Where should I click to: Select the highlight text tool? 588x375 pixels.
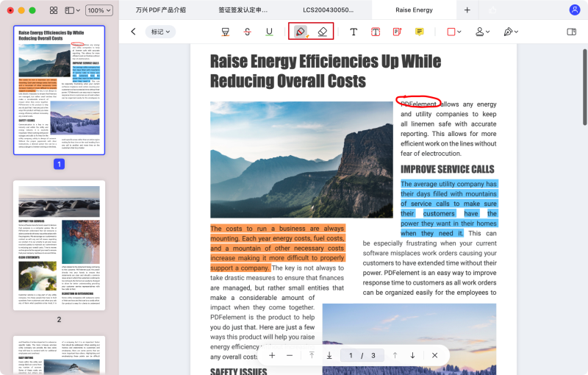226,32
